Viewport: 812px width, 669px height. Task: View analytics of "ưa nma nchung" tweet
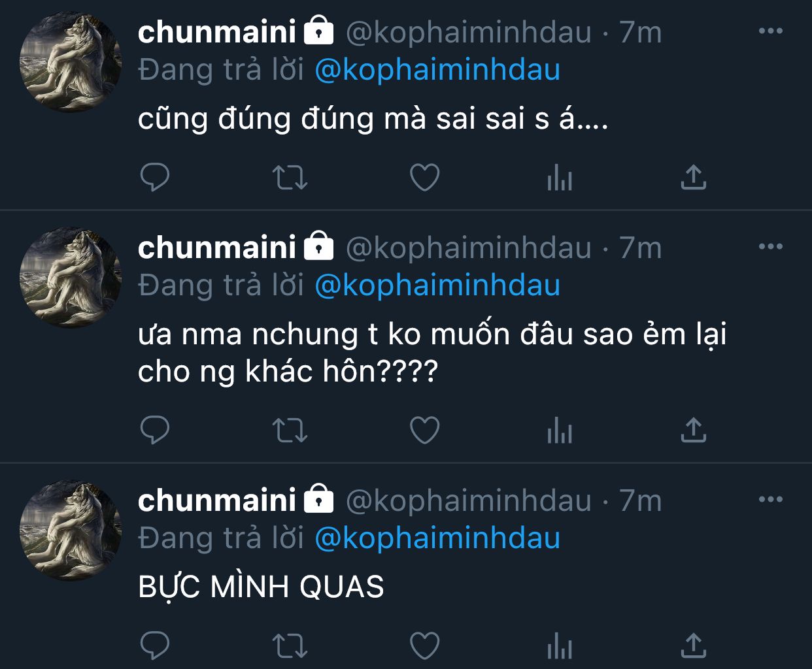[560, 430]
